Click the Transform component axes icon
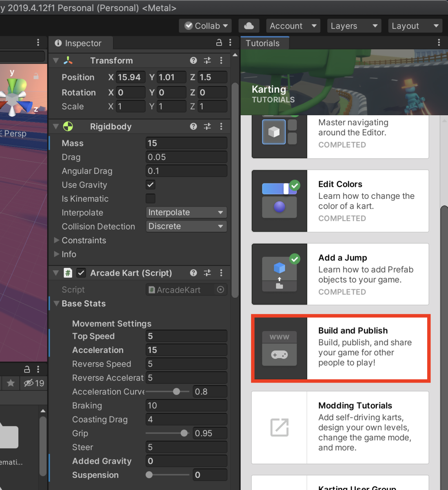Image resolution: width=448 pixels, height=490 pixels. [x=68, y=60]
